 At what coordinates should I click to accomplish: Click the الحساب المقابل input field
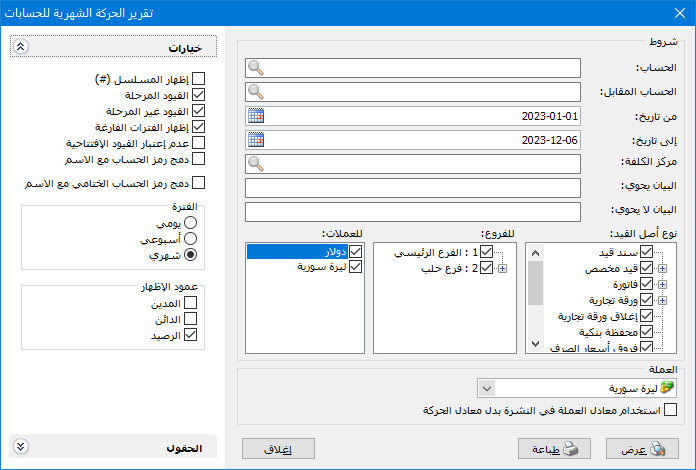click(x=413, y=92)
